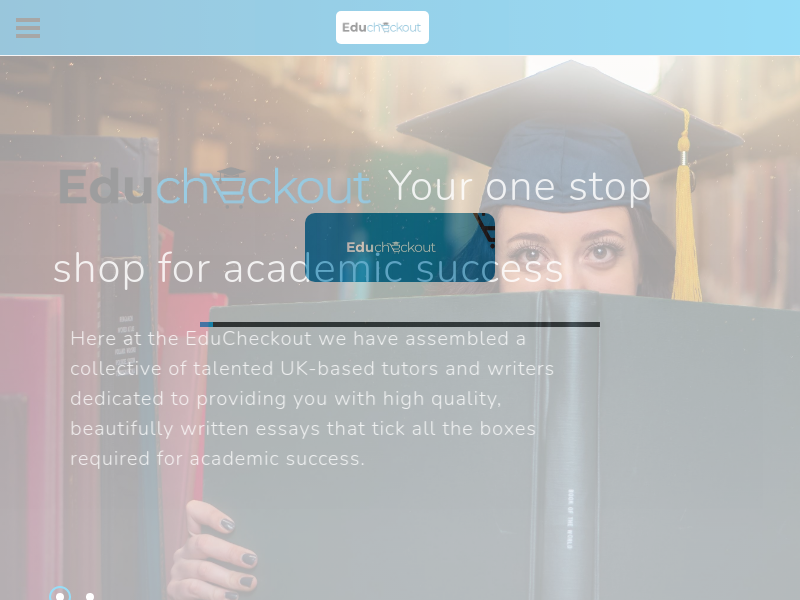This screenshot has height=600, width=800.
Task: Click the 'shop for academic success' heading line
Action: point(308,268)
